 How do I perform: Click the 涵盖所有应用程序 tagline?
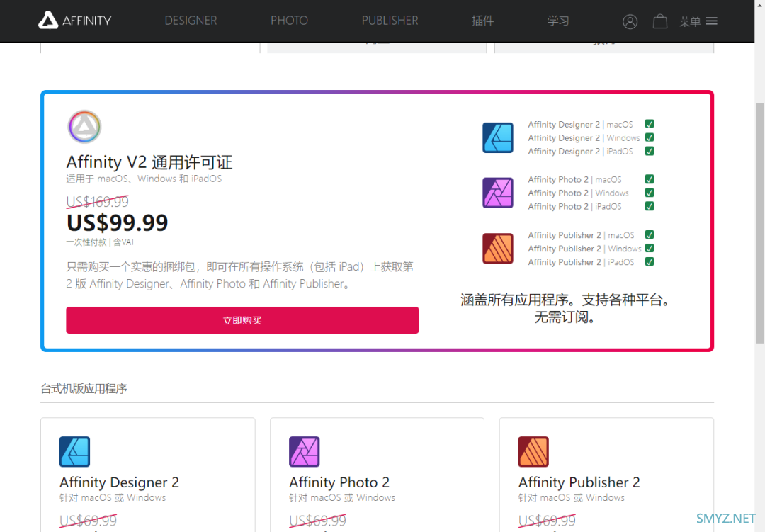coord(565,308)
